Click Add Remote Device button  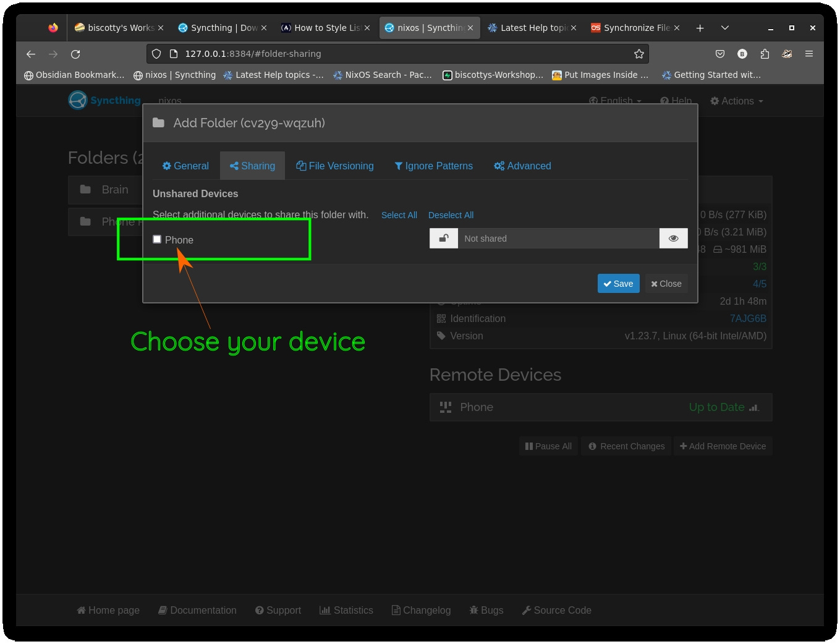(723, 446)
